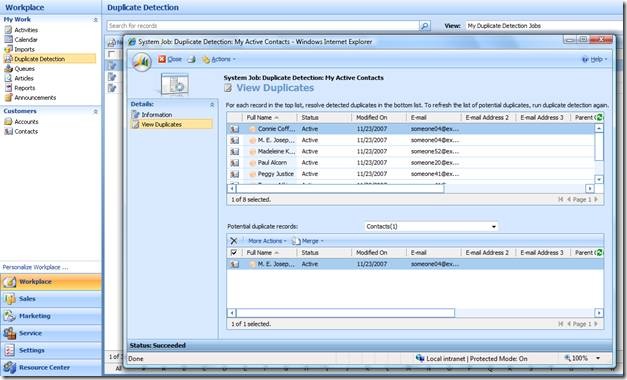Click the contact icon in the Paul Alcorn row
This screenshot has height=380, width=627.
[235, 163]
